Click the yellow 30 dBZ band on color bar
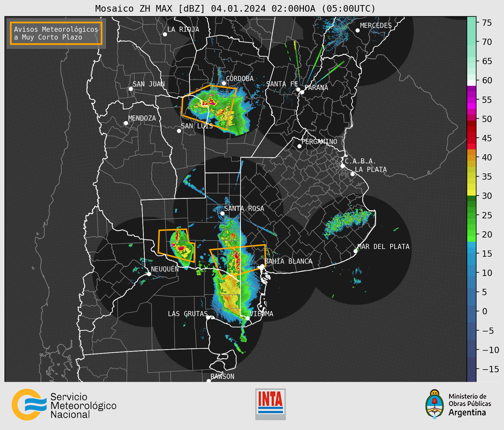 coord(471,193)
